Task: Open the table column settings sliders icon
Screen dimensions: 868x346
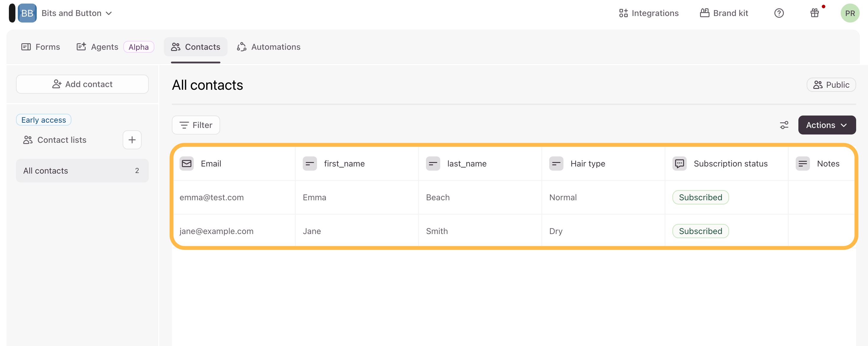Action: point(784,125)
